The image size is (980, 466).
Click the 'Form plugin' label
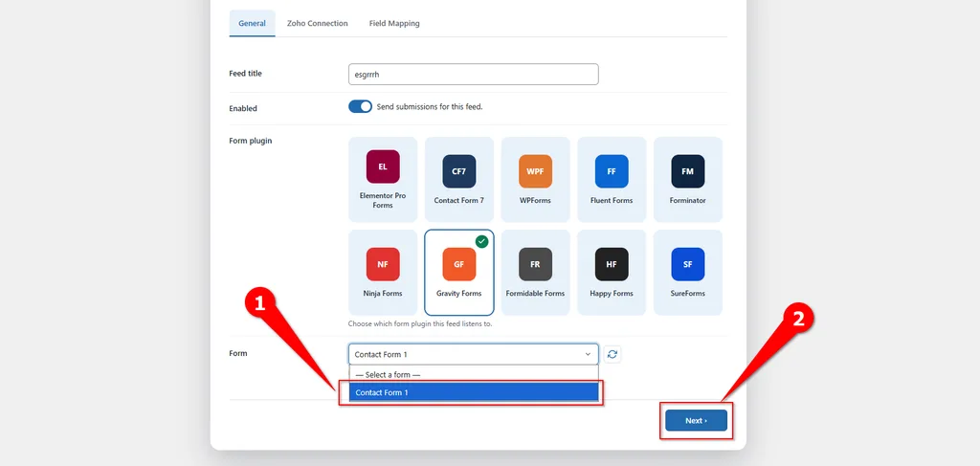tap(251, 141)
